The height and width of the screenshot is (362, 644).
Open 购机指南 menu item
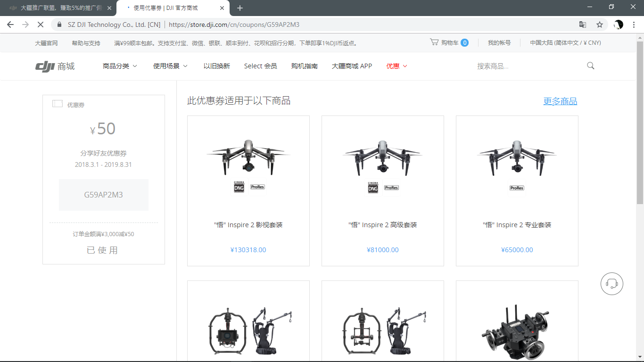click(x=305, y=66)
